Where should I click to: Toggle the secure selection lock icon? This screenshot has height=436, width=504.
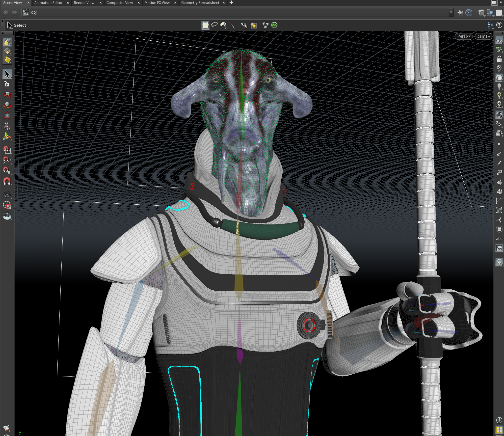[7, 84]
